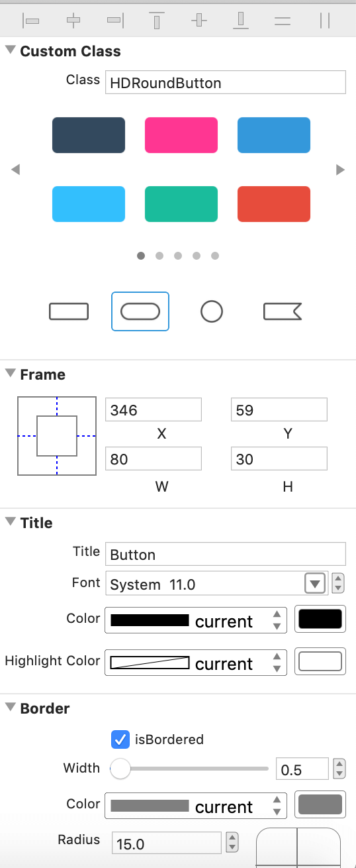
Task: Click the align top edges icon
Action: click(157, 21)
